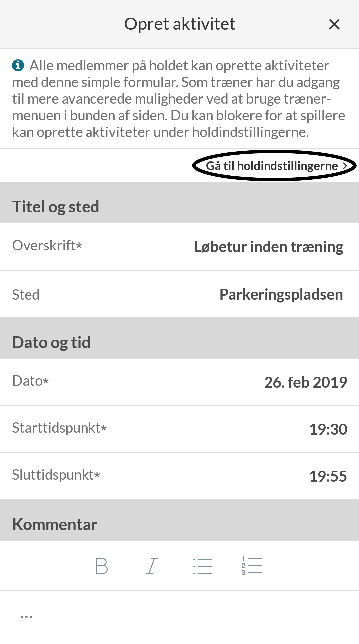The height and width of the screenshot is (644, 359).
Task: Toggle italic formatting in comment toolbar
Action: tap(151, 566)
